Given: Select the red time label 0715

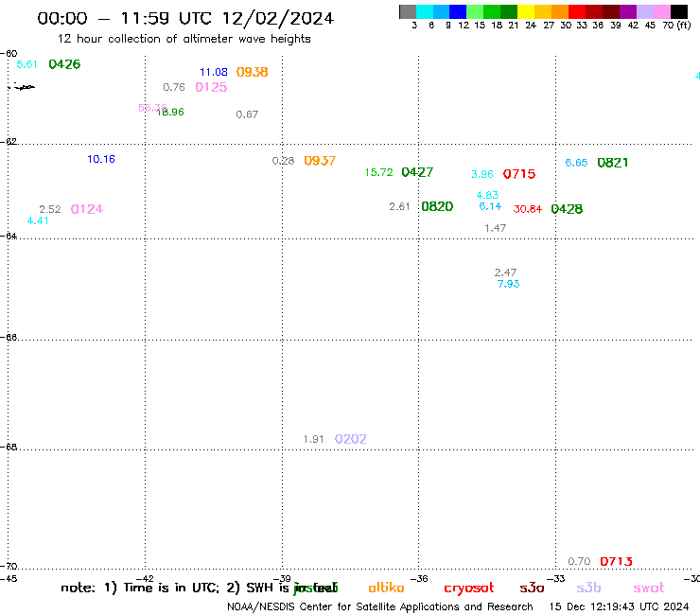Looking at the screenshot, I should coord(519,174).
